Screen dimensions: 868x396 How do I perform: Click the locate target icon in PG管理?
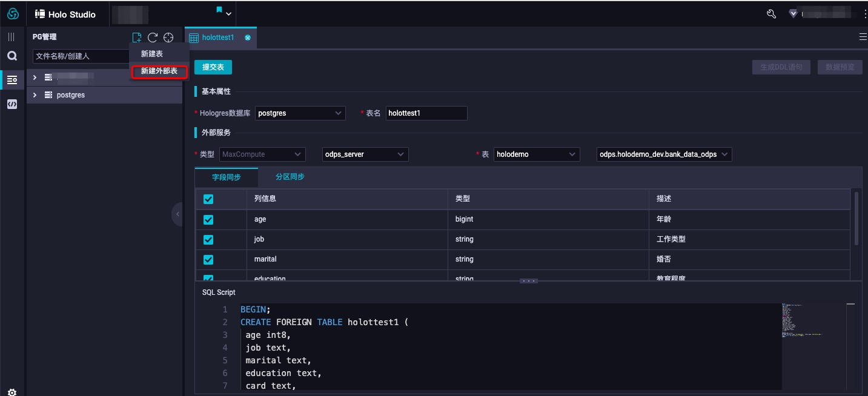(x=168, y=38)
